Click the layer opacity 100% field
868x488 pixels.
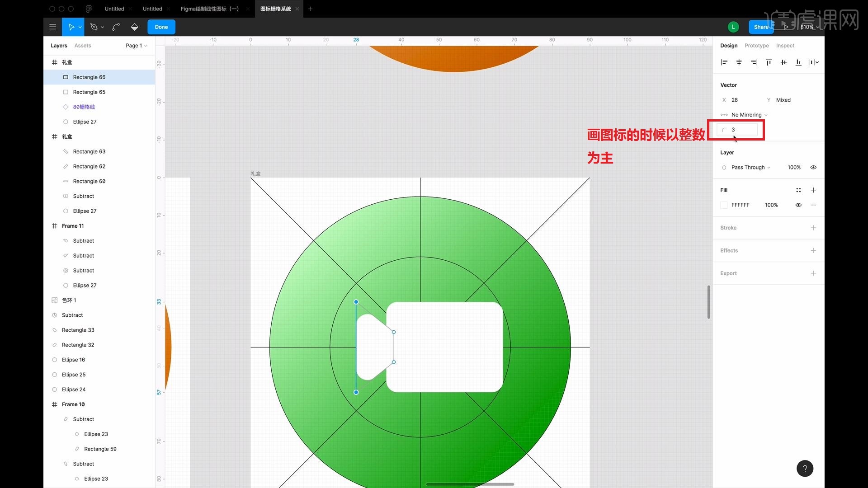click(794, 167)
